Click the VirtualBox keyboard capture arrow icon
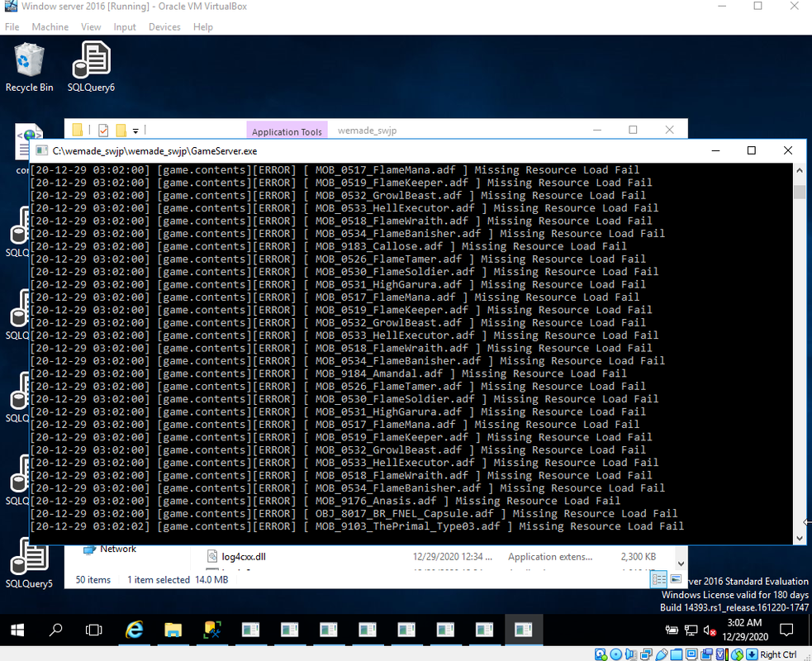Screen dimensions: 812x661 752,654
